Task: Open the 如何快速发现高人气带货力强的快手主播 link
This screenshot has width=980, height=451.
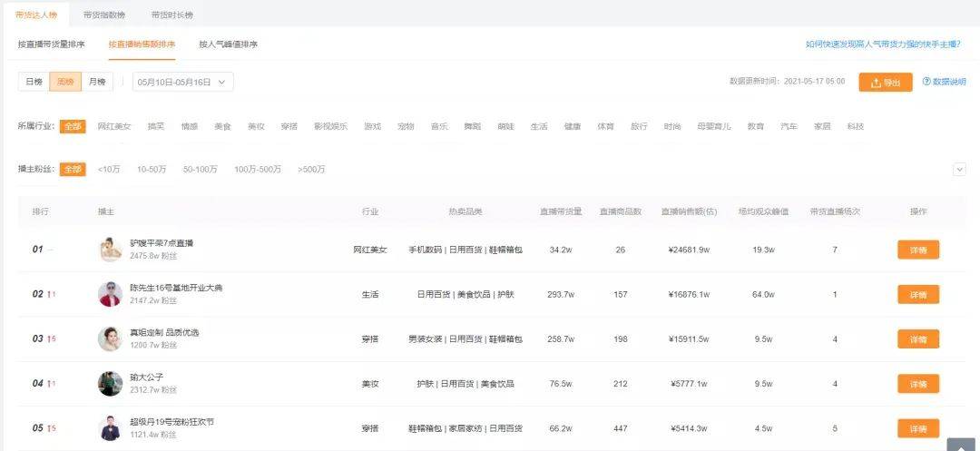Action: [x=883, y=44]
